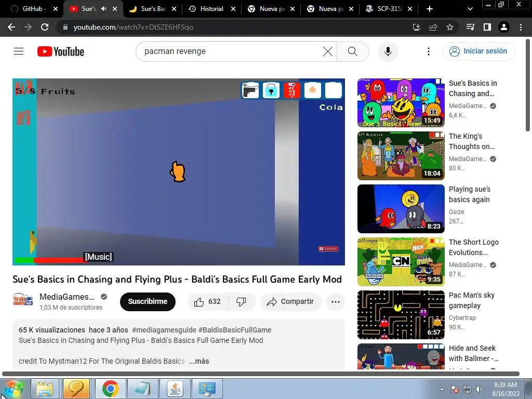532x399 pixels.
Task: Open a new tab with the plus
Action: pos(430,9)
